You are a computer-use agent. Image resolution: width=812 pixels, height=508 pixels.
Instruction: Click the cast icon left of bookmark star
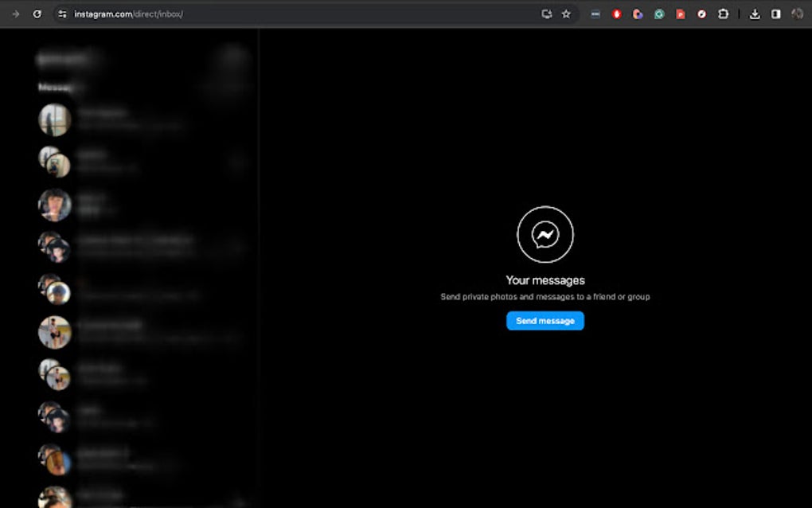tap(545, 14)
